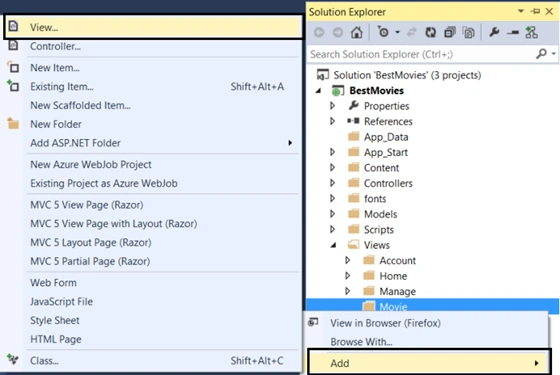Select the Controllers folder label
560x375 pixels.
pyautogui.click(x=388, y=183)
